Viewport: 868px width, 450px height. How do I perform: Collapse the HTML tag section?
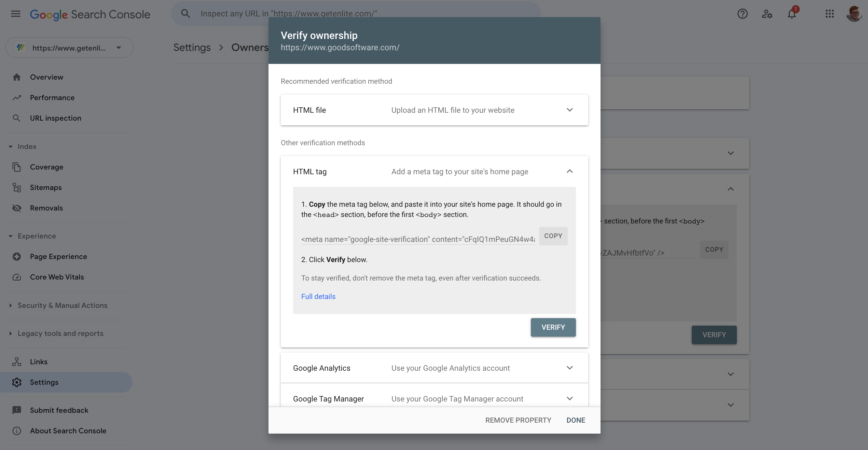(569, 172)
